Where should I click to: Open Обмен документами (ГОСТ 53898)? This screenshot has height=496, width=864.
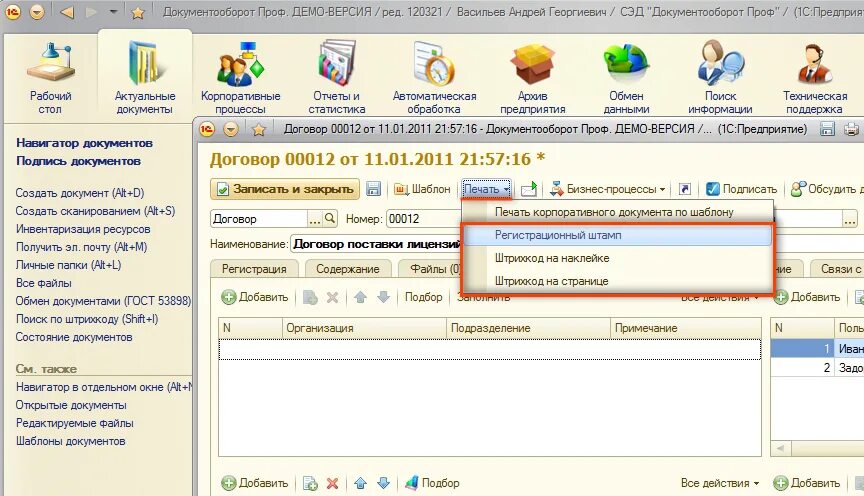(x=103, y=301)
